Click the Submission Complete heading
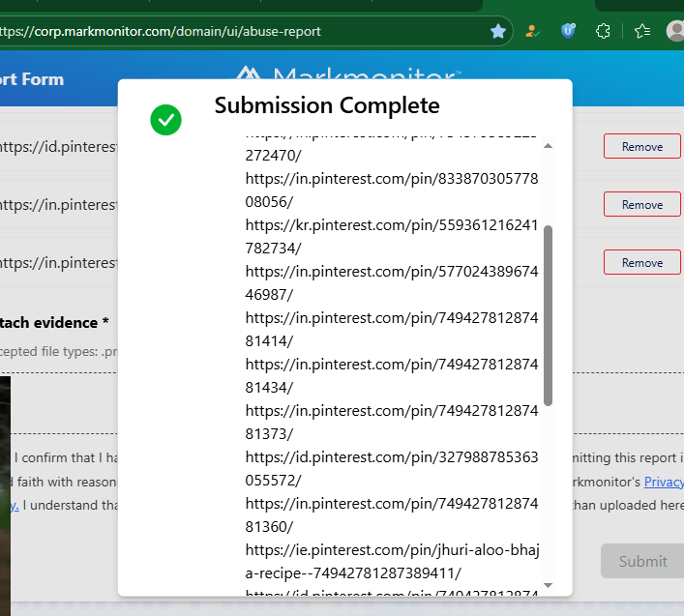This screenshot has width=684, height=616. click(327, 105)
